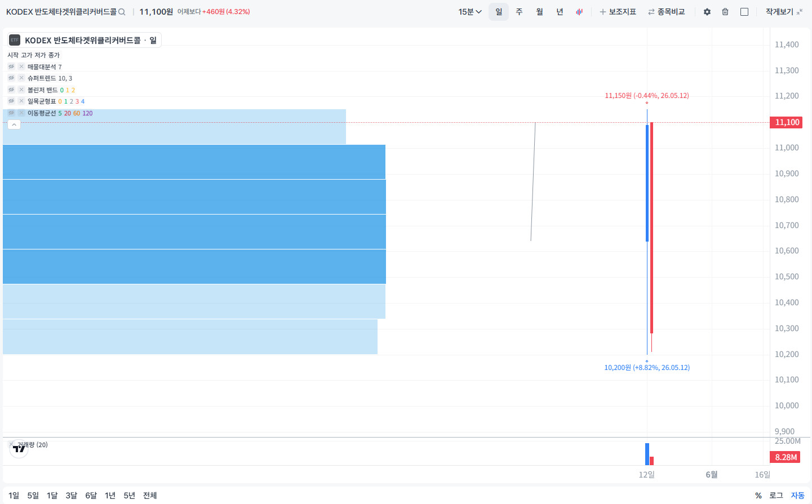The width and height of the screenshot is (812, 504).
Task: Click the KODEX ETF name in top bar
Action: 61,12
